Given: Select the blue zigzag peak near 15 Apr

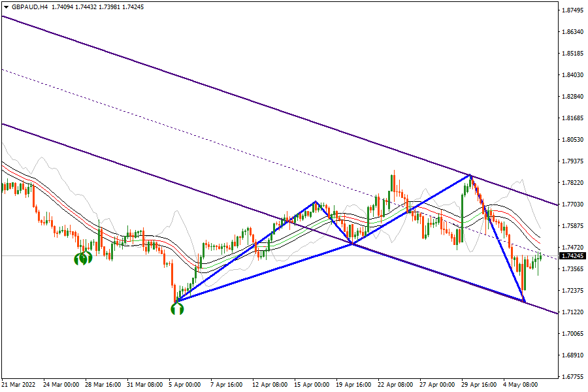Looking at the screenshot, I should (316, 201).
